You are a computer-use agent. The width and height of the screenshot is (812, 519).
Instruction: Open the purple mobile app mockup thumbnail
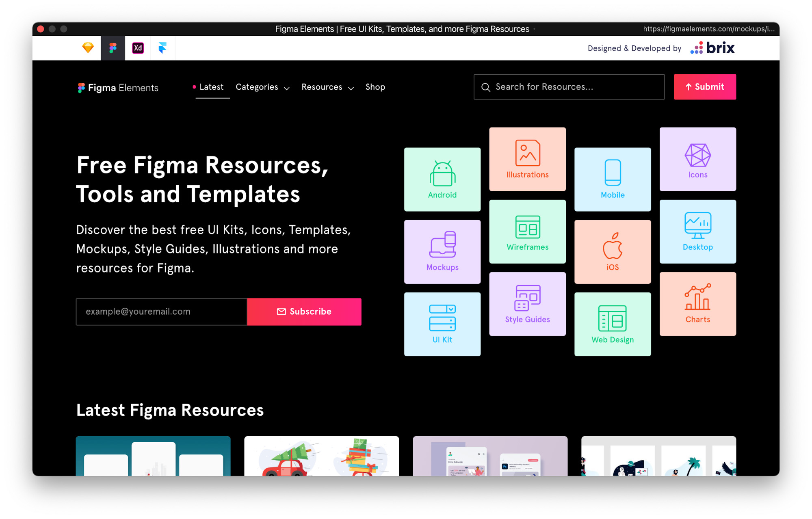(490, 456)
